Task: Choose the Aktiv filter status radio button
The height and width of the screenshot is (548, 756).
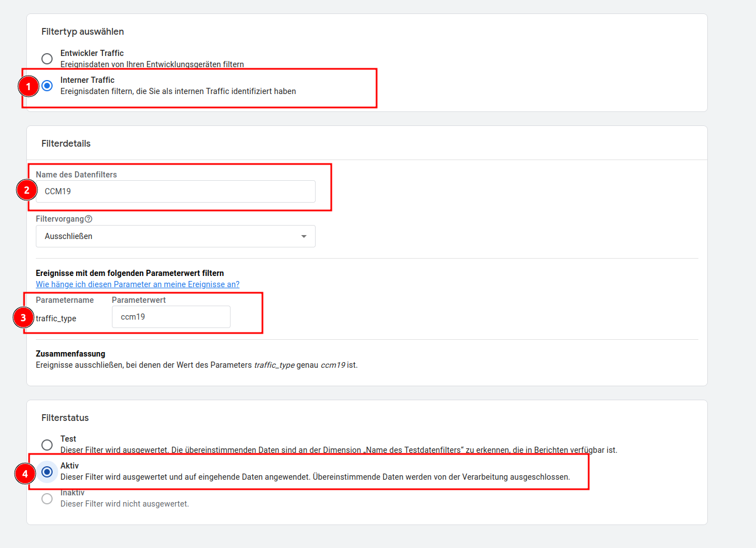Action: 47,472
